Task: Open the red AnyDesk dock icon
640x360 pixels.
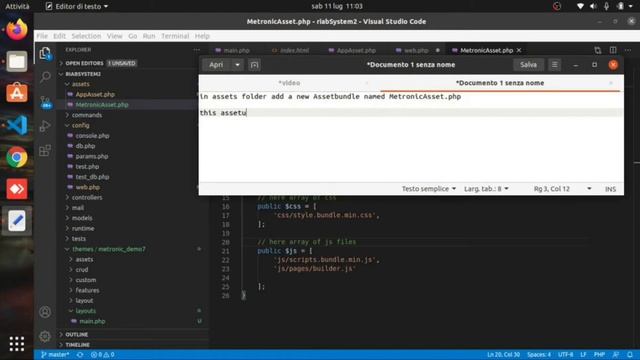Action: (17, 189)
